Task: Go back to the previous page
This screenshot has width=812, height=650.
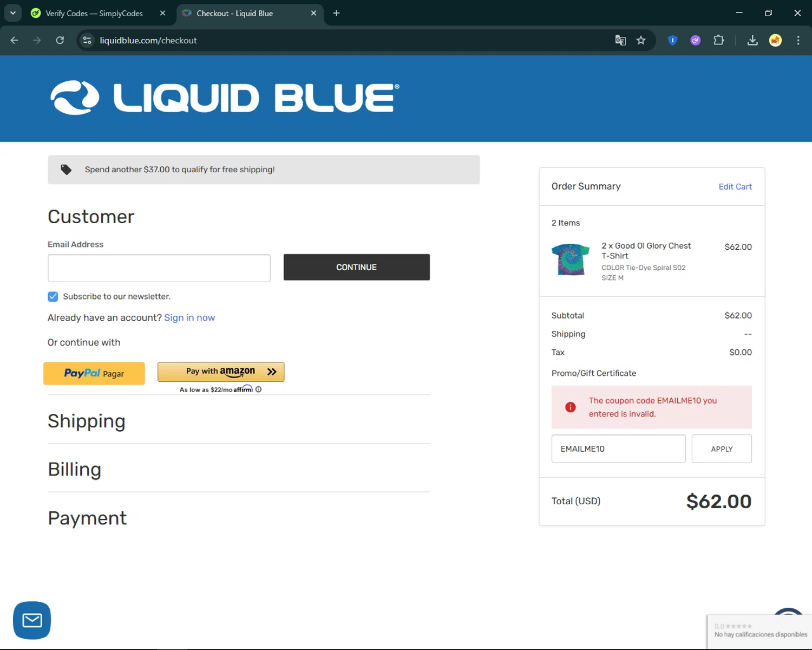Action: [15, 40]
